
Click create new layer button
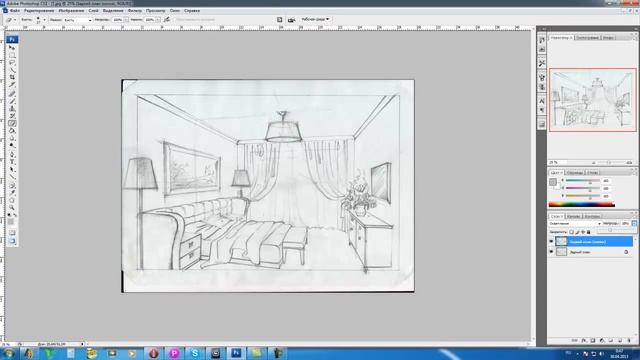(620, 340)
